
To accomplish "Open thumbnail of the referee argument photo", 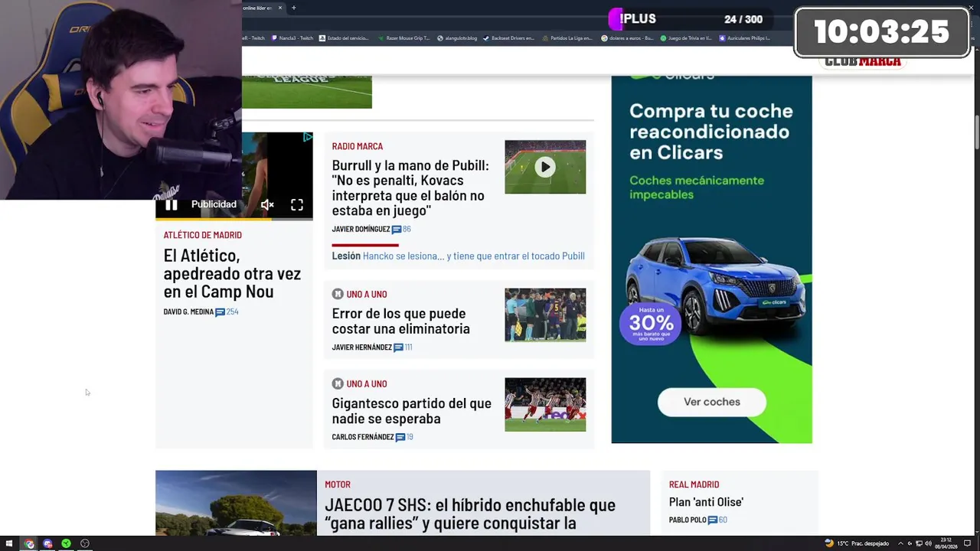I will [545, 315].
